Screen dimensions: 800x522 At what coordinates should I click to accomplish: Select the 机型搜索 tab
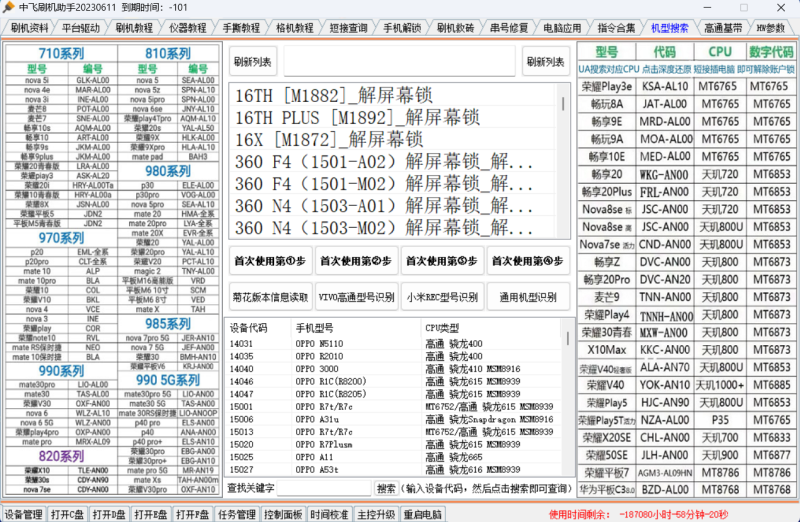(x=669, y=28)
